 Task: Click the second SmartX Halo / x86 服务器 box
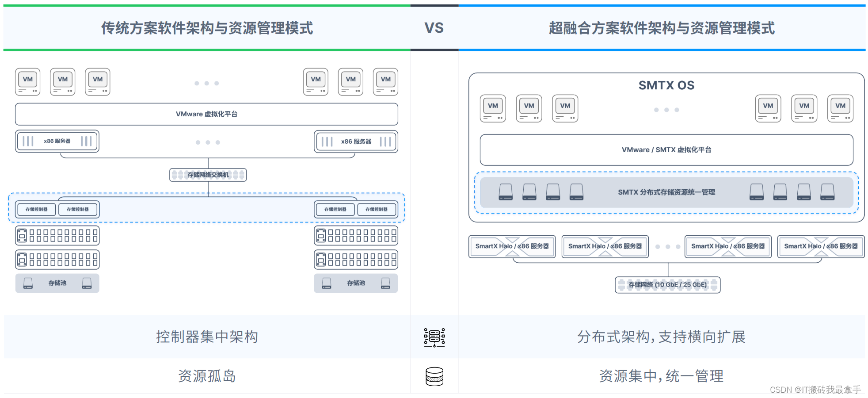click(605, 246)
